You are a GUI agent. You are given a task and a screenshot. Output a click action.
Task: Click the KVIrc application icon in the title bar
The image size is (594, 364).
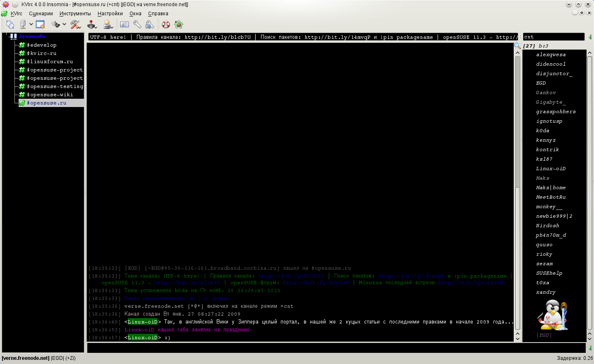tap(6, 4)
